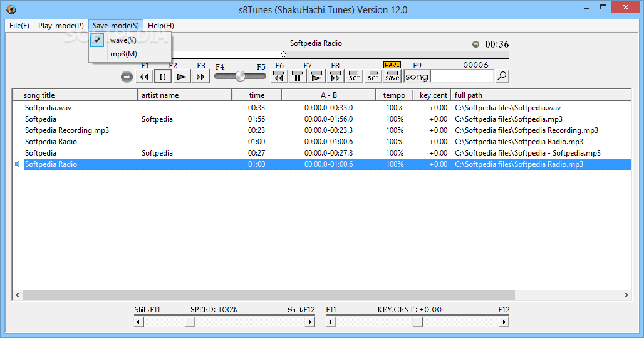
Task: Open the File(F) menu
Action: (19, 26)
